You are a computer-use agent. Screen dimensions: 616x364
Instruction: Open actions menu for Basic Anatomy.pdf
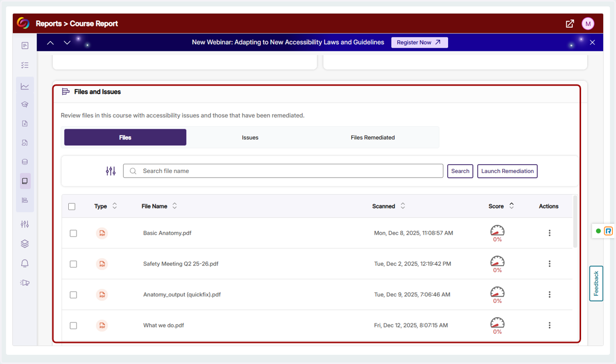click(549, 233)
